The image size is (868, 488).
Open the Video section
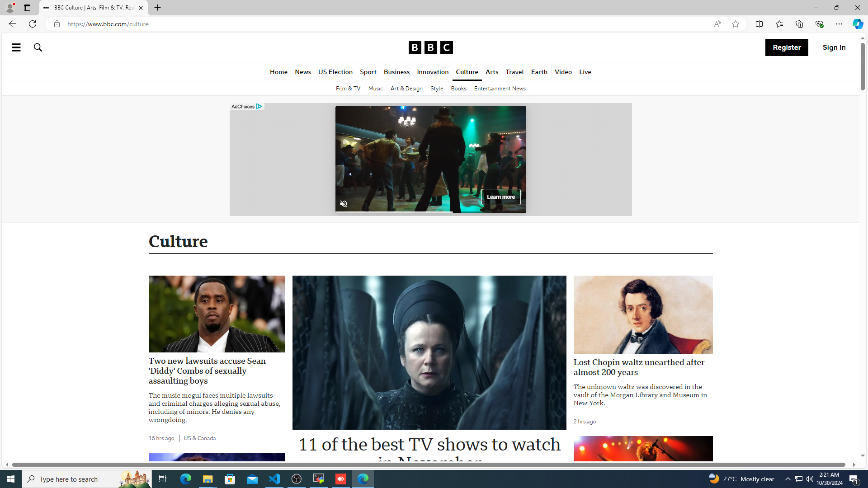click(563, 72)
